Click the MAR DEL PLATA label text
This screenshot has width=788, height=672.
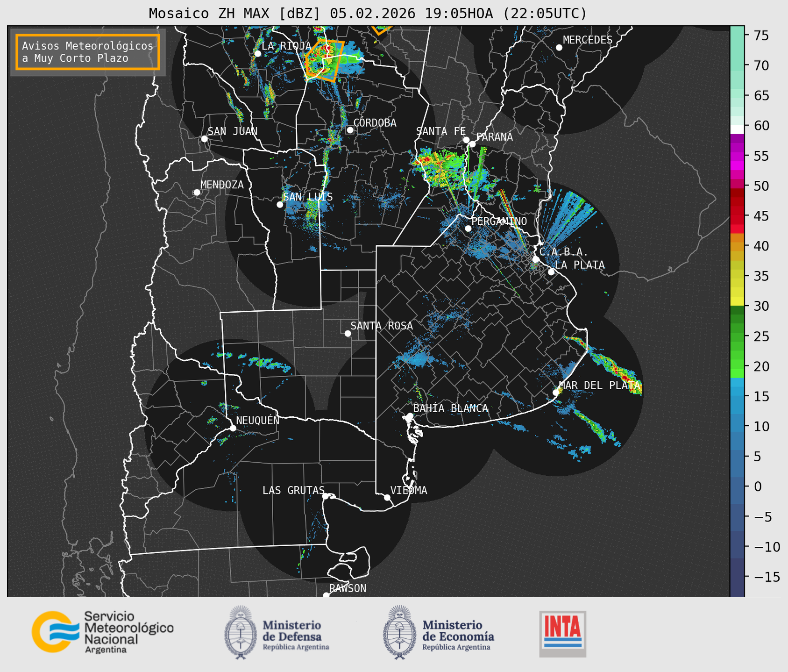(x=599, y=385)
